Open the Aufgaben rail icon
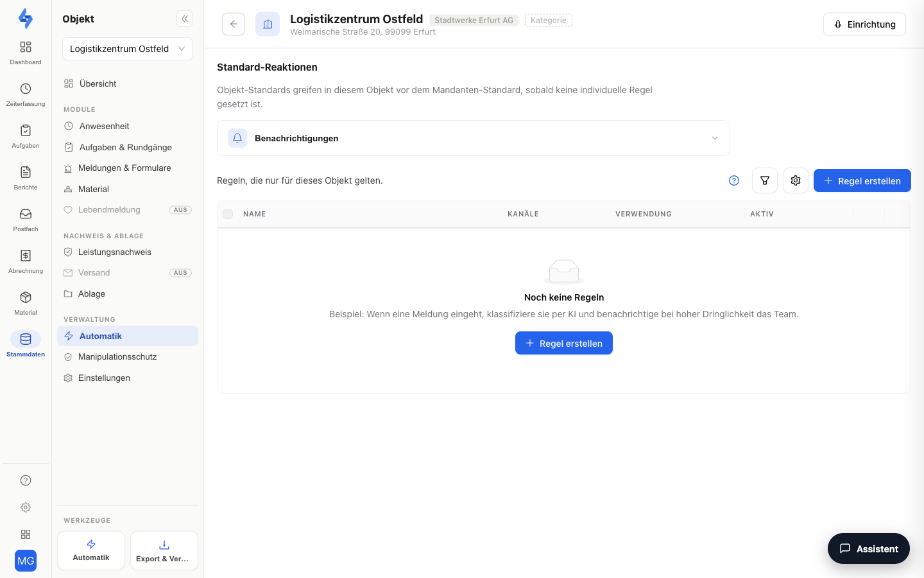The image size is (924, 578). (26, 136)
